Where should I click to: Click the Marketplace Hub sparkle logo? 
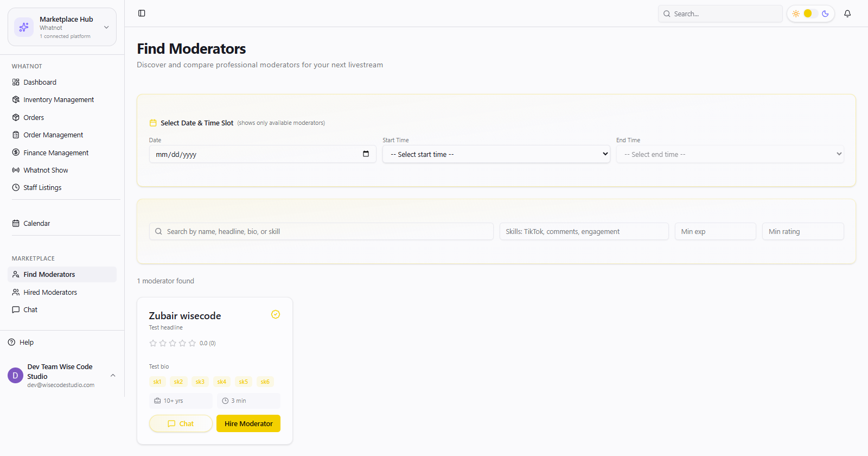point(24,27)
